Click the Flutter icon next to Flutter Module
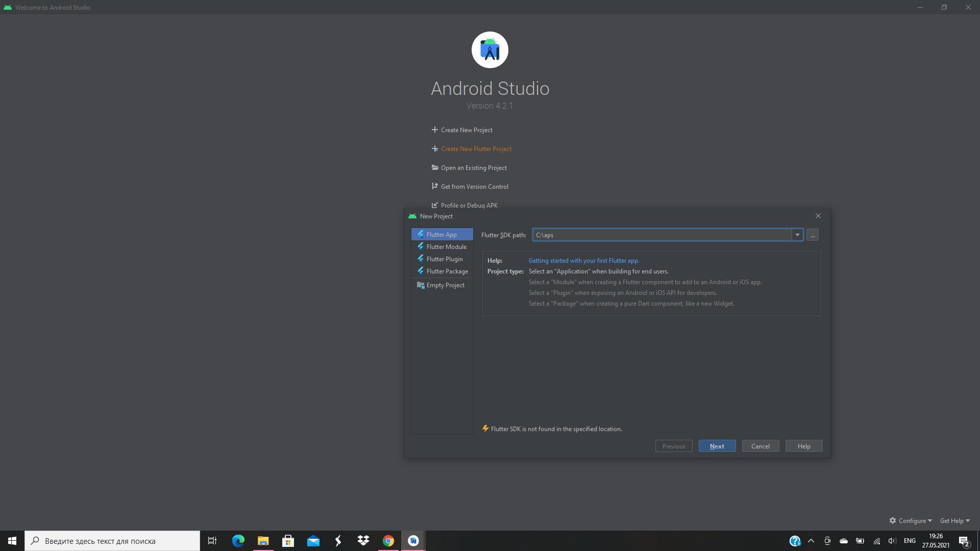This screenshot has height=551, width=980. 421,246
